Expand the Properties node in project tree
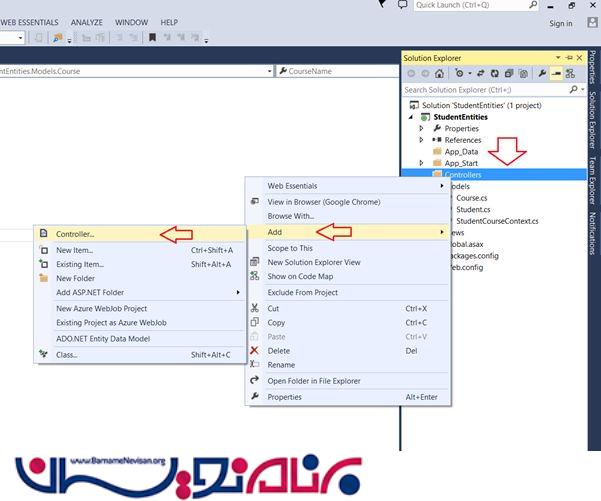Viewport: 601px width, 501px height. pos(421,129)
